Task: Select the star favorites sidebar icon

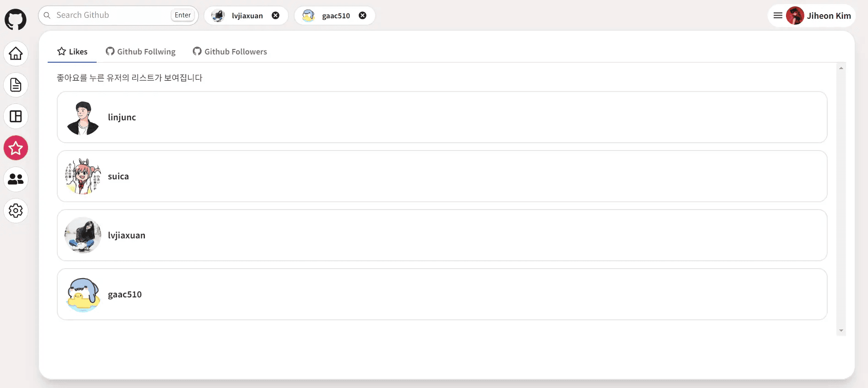Action: coord(16,148)
